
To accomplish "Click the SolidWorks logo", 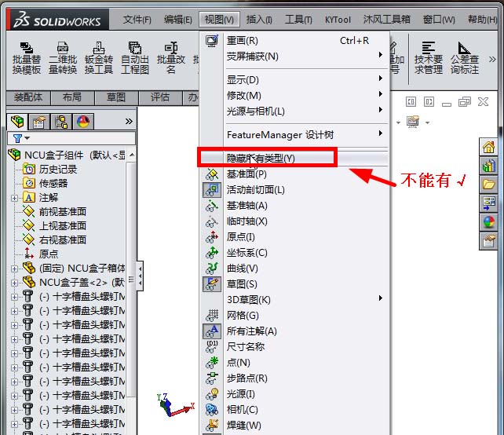I will point(57,20).
